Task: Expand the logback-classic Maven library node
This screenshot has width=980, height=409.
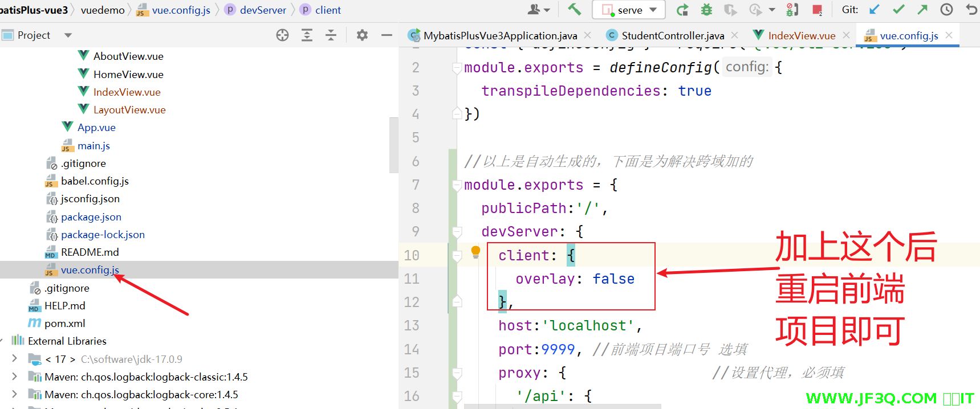Action: 14,377
